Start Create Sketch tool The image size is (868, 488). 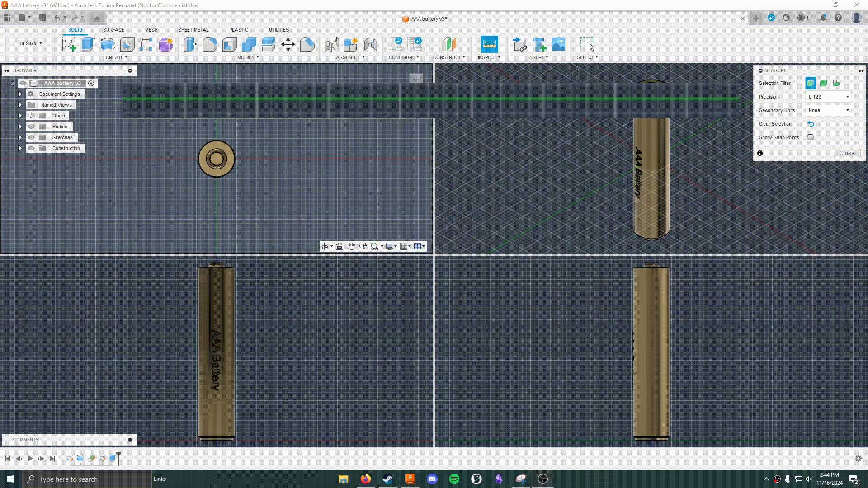[69, 44]
